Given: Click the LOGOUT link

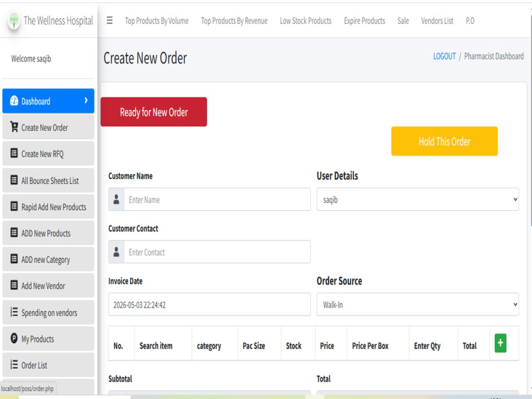Looking at the screenshot, I should click(444, 56).
